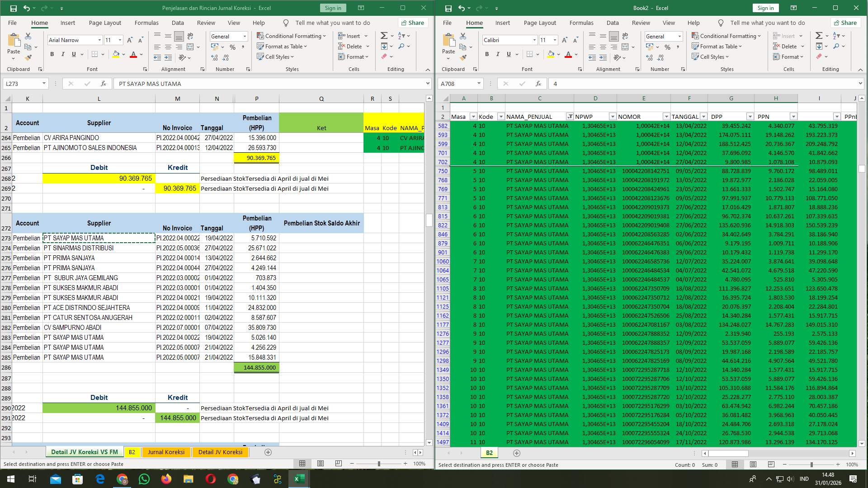Toggle Wrap Text on selection
The width and height of the screenshot is (868, 488).
190,35
